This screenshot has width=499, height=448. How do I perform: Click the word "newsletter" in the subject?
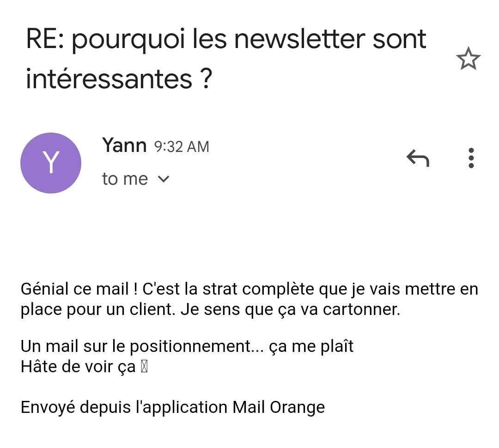pyautogui.click(x=299, y=39)
